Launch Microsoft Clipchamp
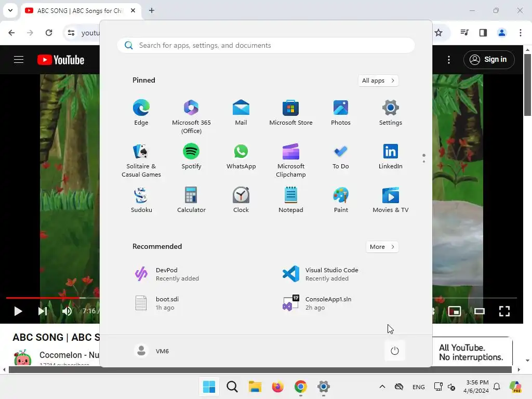This screenshot has height=399, width=532. [x=291, y=161]
